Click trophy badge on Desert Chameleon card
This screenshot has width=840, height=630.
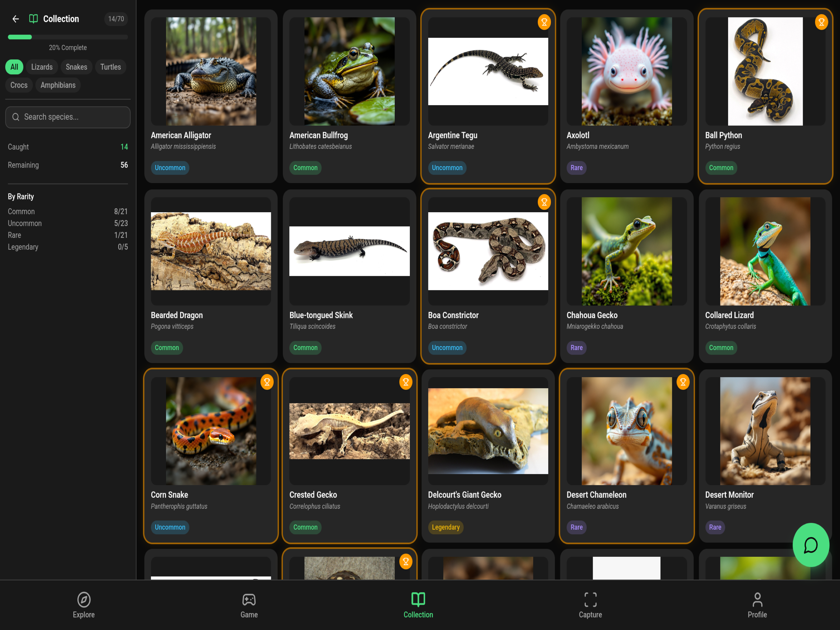tap(682, 382)
